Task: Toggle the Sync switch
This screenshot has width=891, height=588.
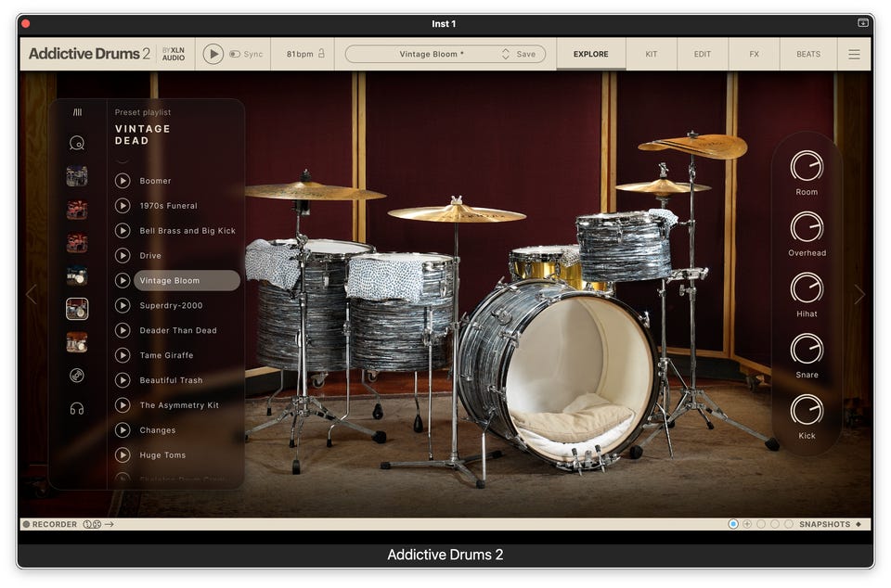Action: (x=235, y=54)
